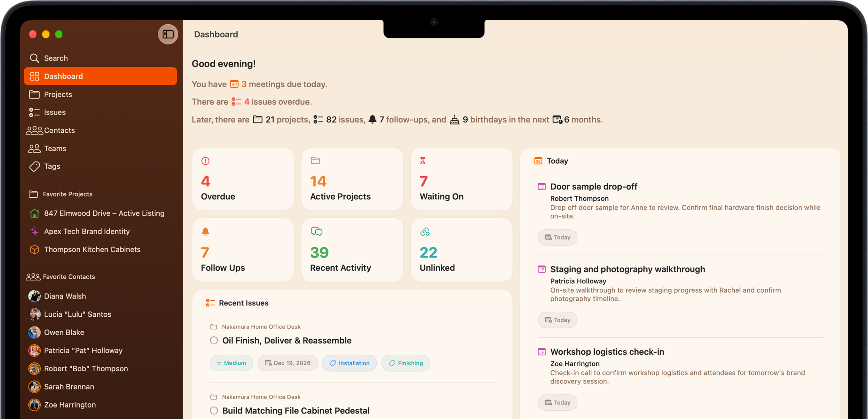Click Owen Blake's avatar
This screenshot has width=868, height=419.
click(x=34, y=332)
